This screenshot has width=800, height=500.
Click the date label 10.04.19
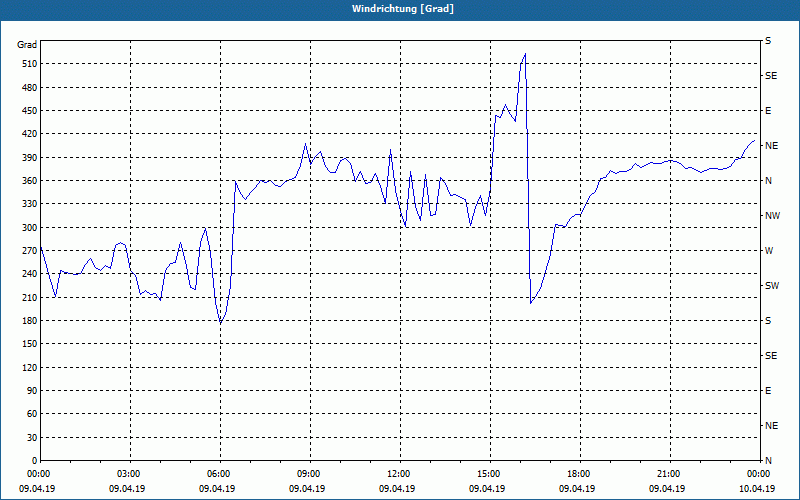point(757,489)
